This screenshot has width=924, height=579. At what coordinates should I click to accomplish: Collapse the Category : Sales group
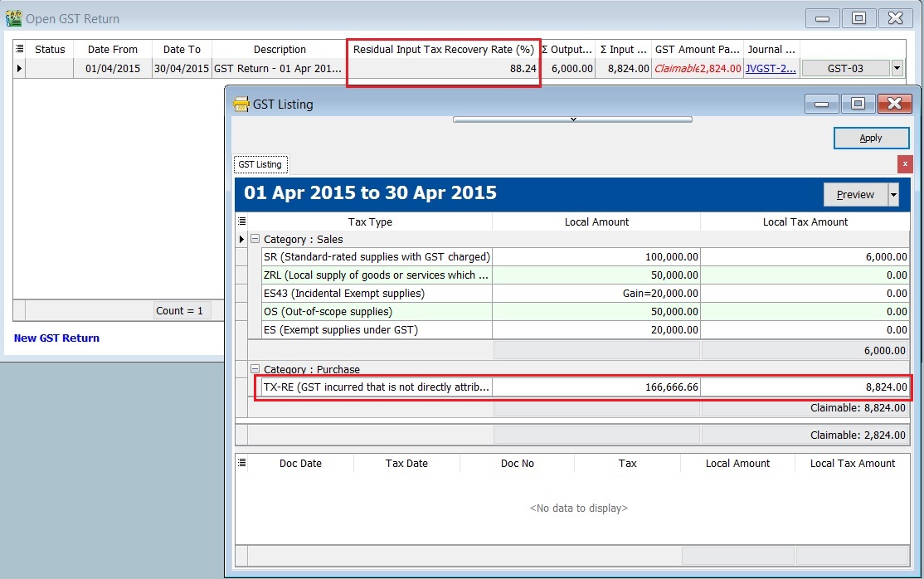(255, 239)
